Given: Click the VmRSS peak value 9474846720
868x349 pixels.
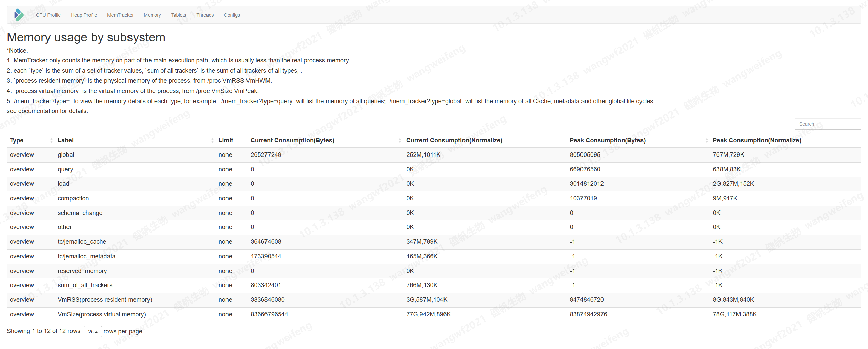Looking at the screenshot, I should tap(587, 300).
